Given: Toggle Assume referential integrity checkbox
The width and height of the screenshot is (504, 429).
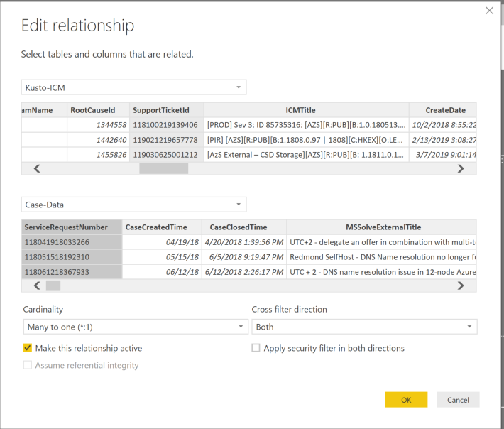Looking at the screenshot, I should coord(28,365).
